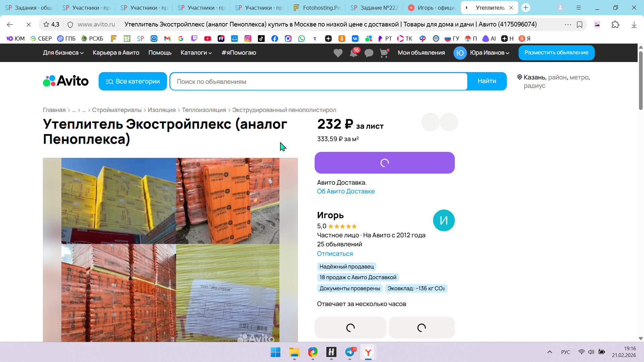Expand the Каталоги dropdown
The height and width of the screenshot is (362, 644).
(x=196, y=53)
